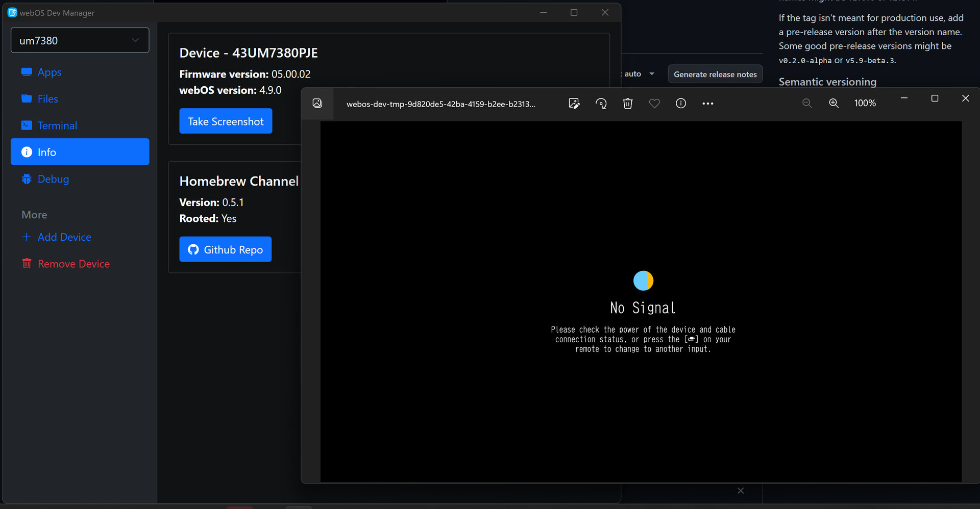Delete the screenshot with the trash icon
Image resolution: width=980 pixels, height=509 pixels.
point(628,104)
